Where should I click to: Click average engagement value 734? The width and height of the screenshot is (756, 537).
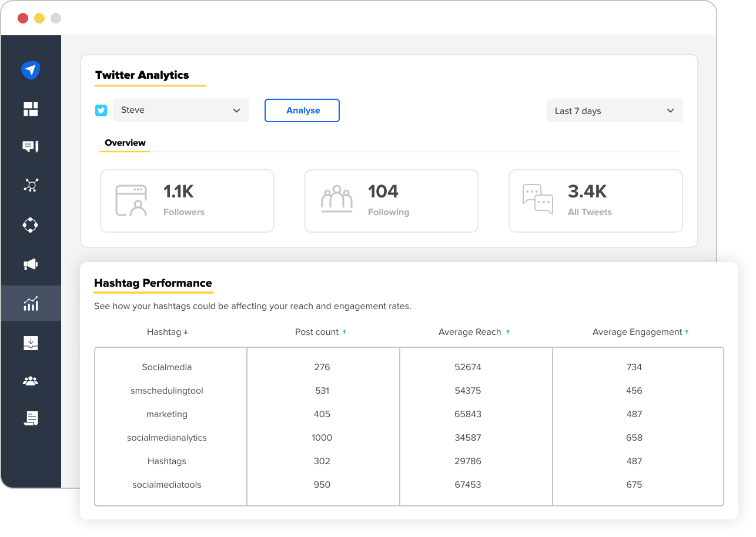[x=634, y=367]
